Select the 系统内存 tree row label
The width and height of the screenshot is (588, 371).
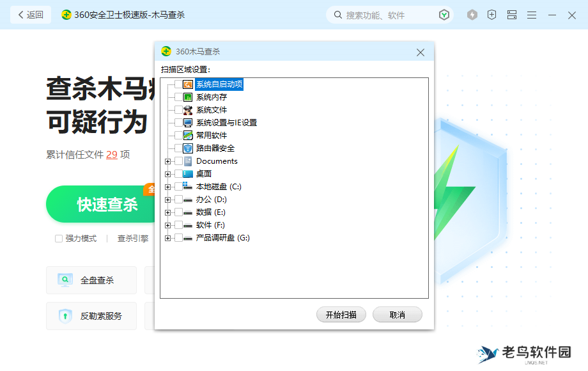point(212,97)
